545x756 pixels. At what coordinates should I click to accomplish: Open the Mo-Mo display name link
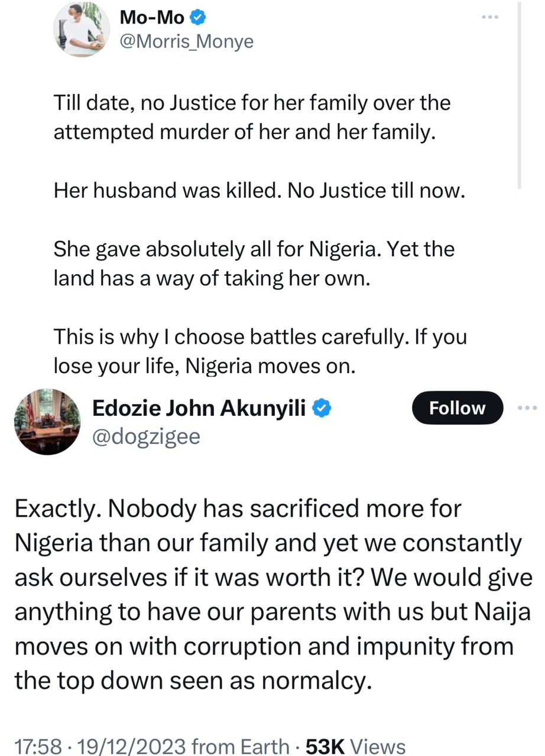point(151,18)
